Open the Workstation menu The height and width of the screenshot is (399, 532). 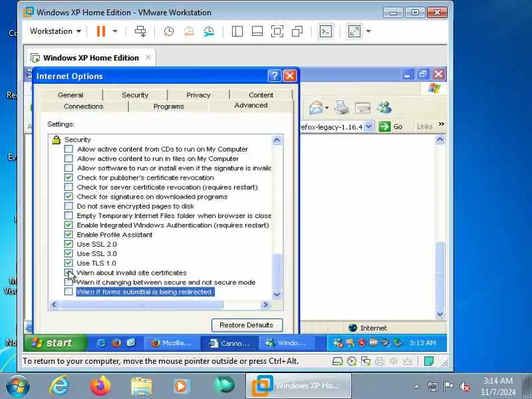coord(55,31)
